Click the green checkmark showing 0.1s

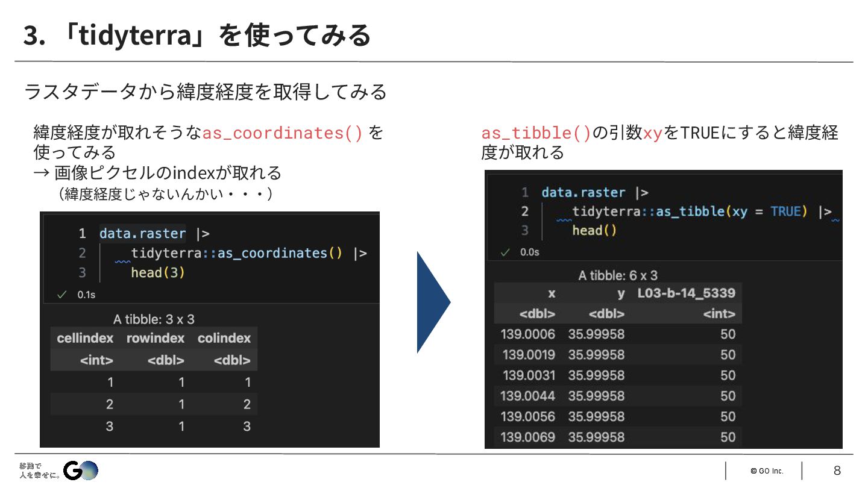click(61, 295)
